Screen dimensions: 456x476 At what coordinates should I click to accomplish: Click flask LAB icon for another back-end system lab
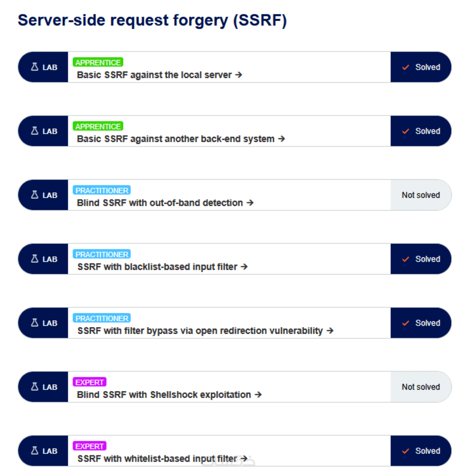[34, 131]
